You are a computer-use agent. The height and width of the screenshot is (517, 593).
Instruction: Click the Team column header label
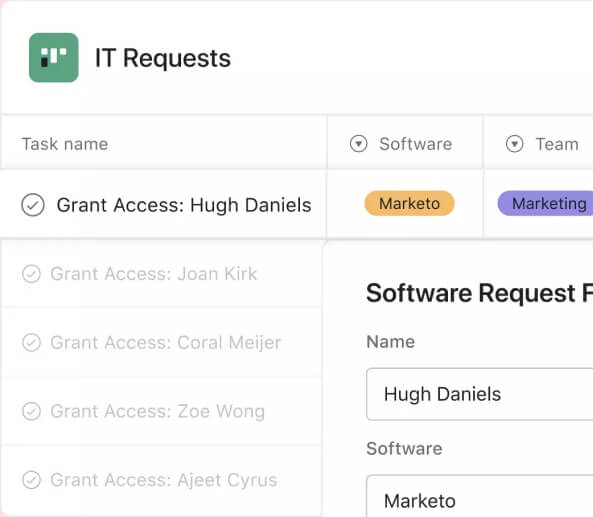[557, 144]
